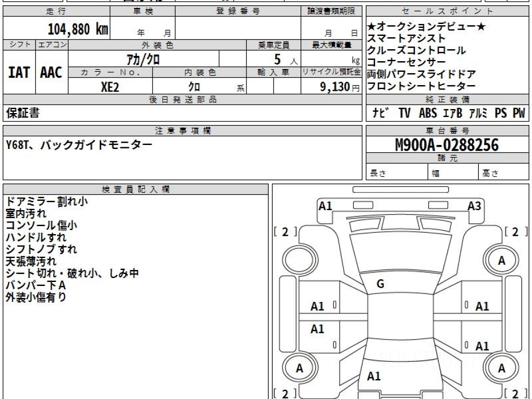Select the AAC air conditioner value
The image size is (532, 399).
click(52, 72)
